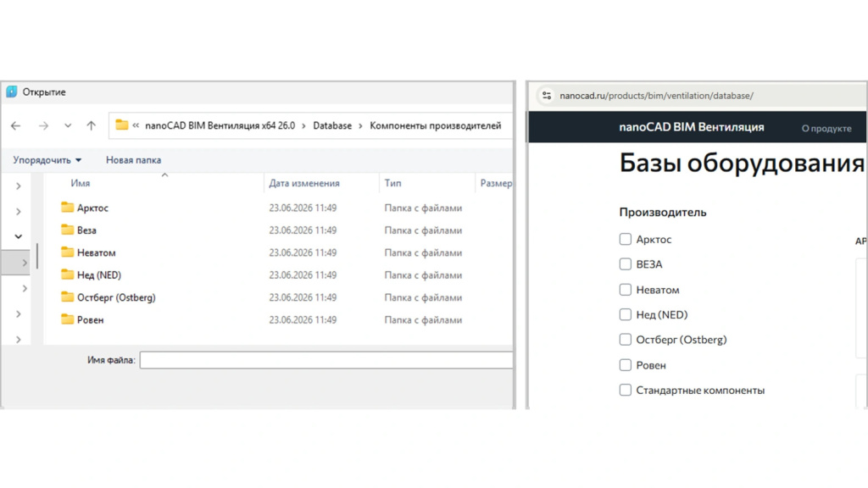This screenshot has width=868, height=488.
Task: Expand the hidden breadcrumb path chevrons
Action: click(136, 125)
